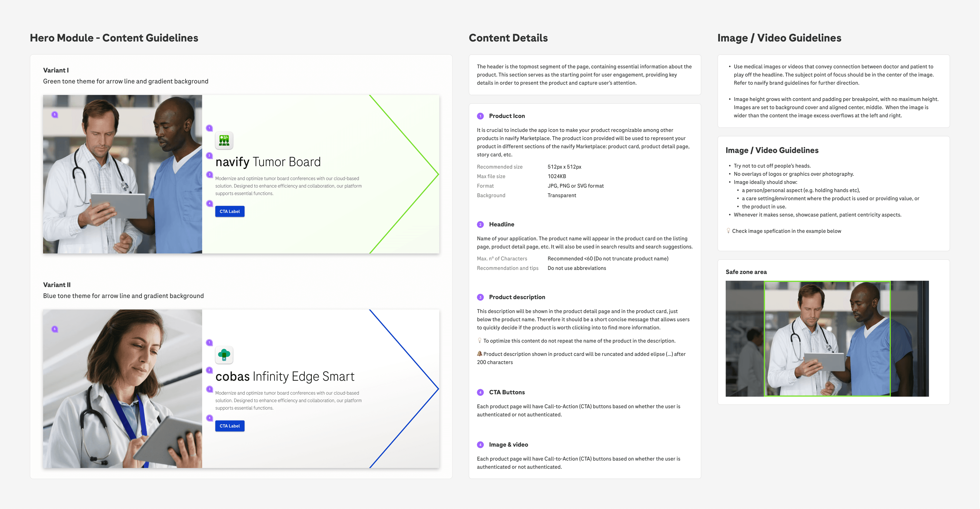
Task: Click purple marker 4 beside Variant I CTA
Action: 209,203
